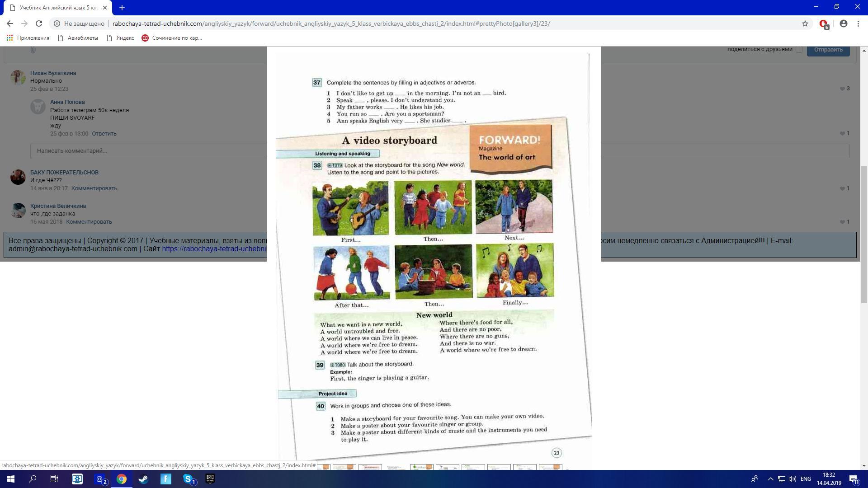The height and width of the screenshot is (488, 868).
Task: Tick the 'поделиться с друзьями' checkbox
Action: 799,50
